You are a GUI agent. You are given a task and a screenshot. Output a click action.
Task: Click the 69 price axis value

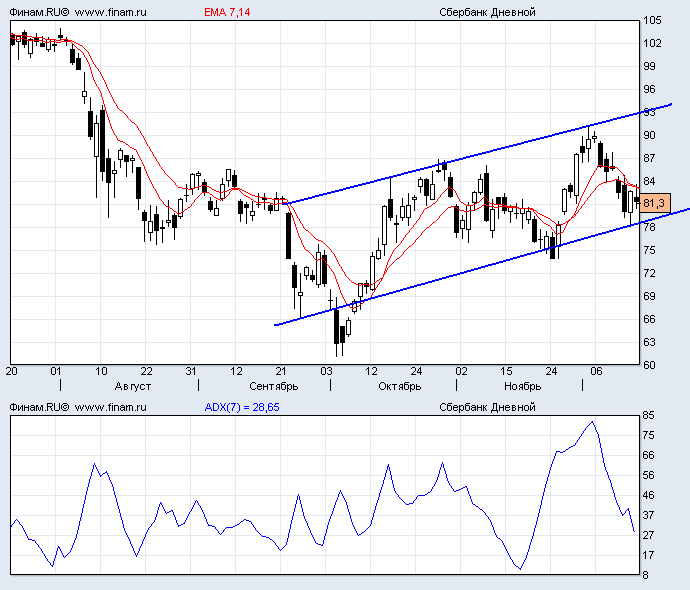[649, 296]
